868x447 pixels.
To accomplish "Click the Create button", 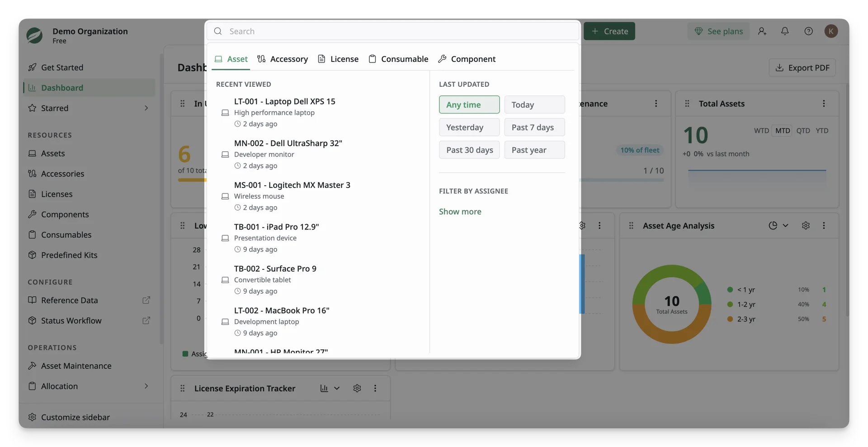I will [x=609, y=31].
